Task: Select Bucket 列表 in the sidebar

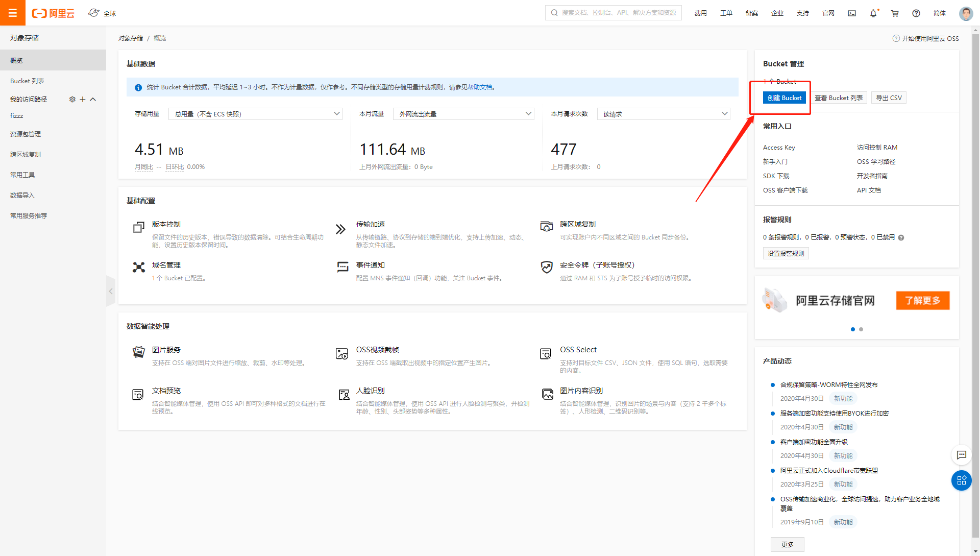Action: (x=27, y=81)
